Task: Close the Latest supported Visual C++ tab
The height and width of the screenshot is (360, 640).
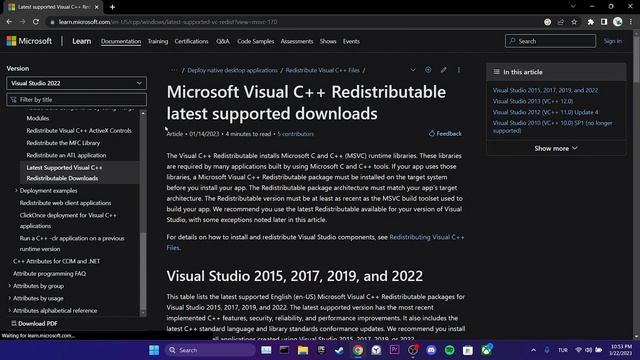Action: point(96,7)
